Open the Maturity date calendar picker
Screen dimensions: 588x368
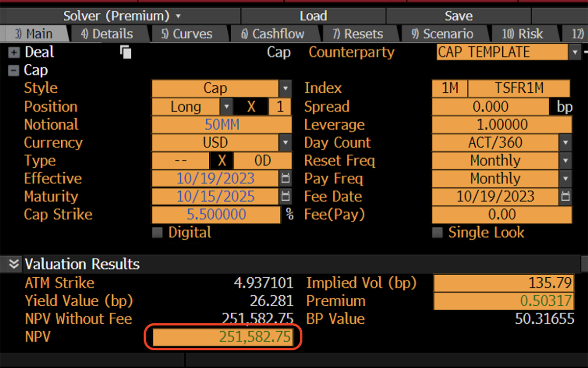(x=286, y=197)
